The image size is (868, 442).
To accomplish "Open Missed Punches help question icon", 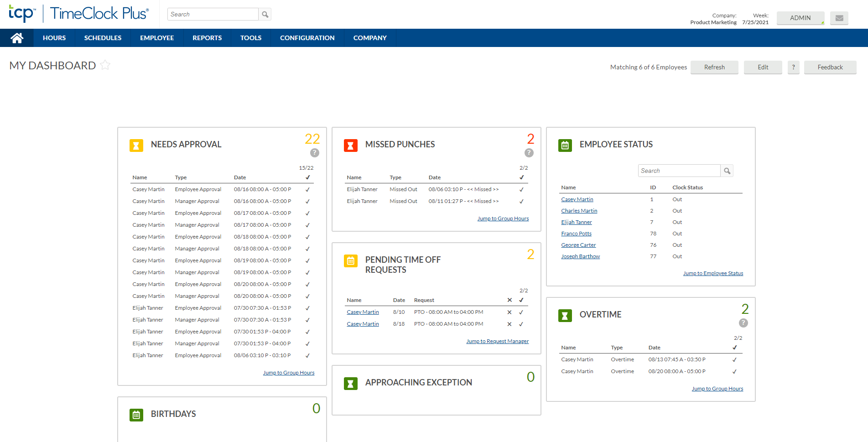I will [529, 153].
